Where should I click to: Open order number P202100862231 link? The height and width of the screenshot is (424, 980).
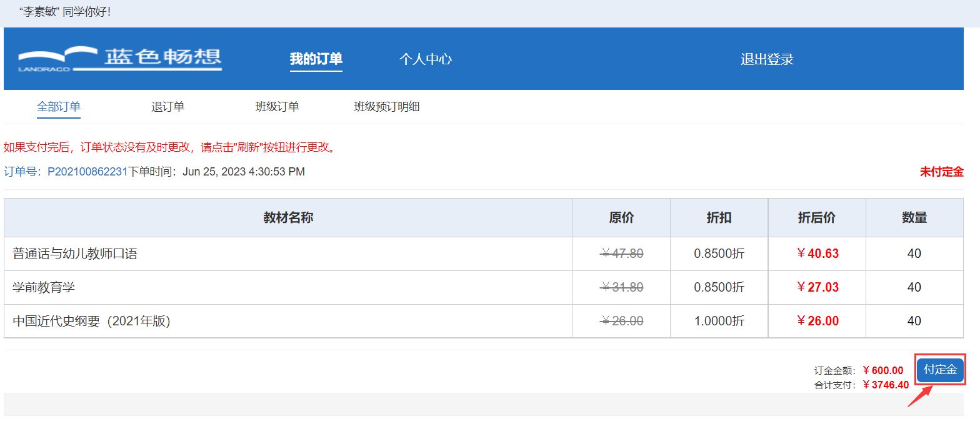87,172
